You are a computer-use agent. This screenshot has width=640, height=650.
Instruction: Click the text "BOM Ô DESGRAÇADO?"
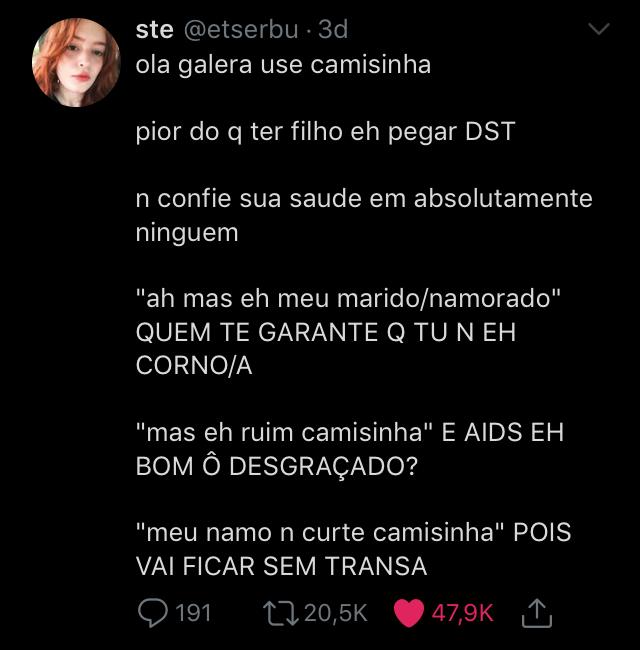276,465
